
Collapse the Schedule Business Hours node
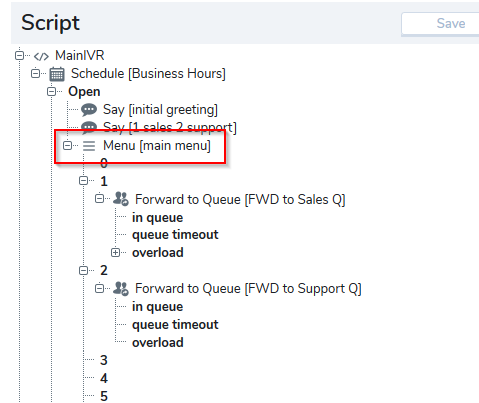[35, 73]
